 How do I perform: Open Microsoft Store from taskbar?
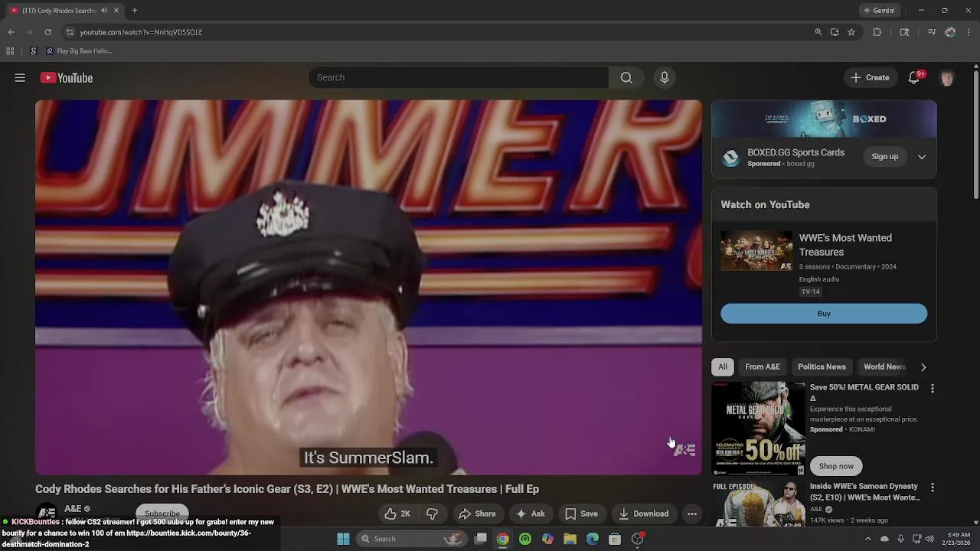[615, 539]
